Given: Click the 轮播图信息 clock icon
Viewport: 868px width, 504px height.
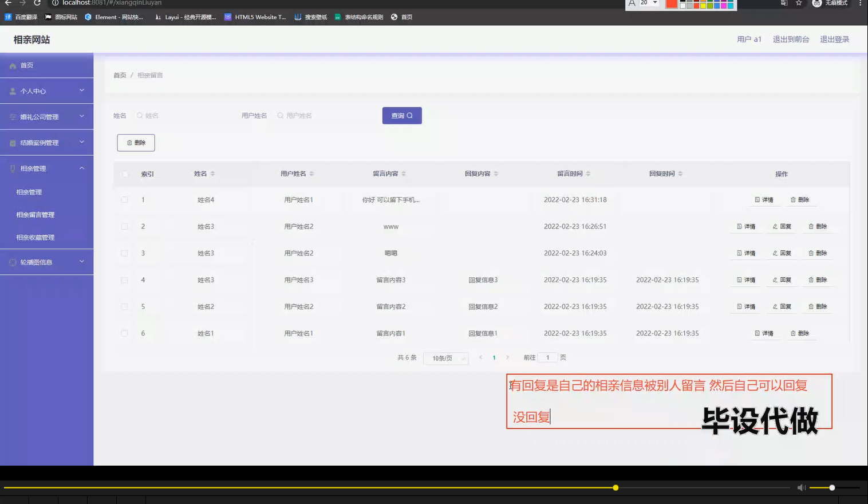Looking at the screenshot, I should 12,262.
